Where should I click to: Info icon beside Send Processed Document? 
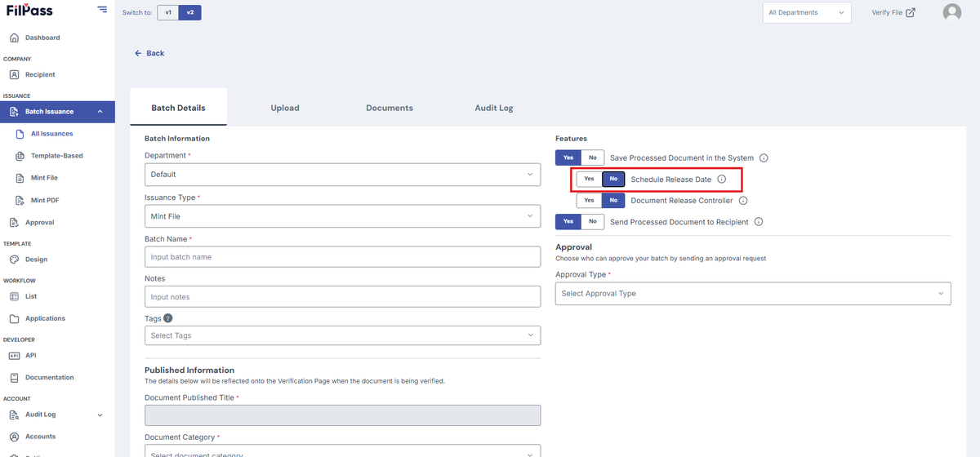pyautogui.click(x=759, y=221)
